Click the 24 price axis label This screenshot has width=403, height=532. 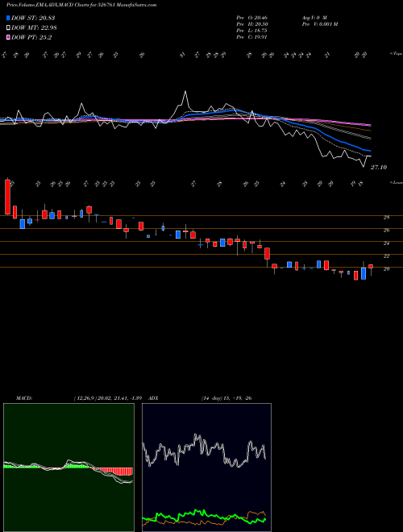pos(386,243)
